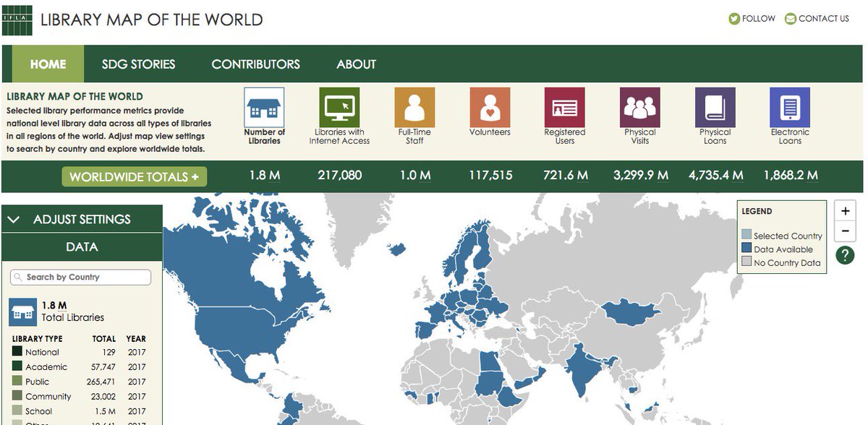Click the Selected Country legend swatch
868x425 pixels.
(746, 235)
